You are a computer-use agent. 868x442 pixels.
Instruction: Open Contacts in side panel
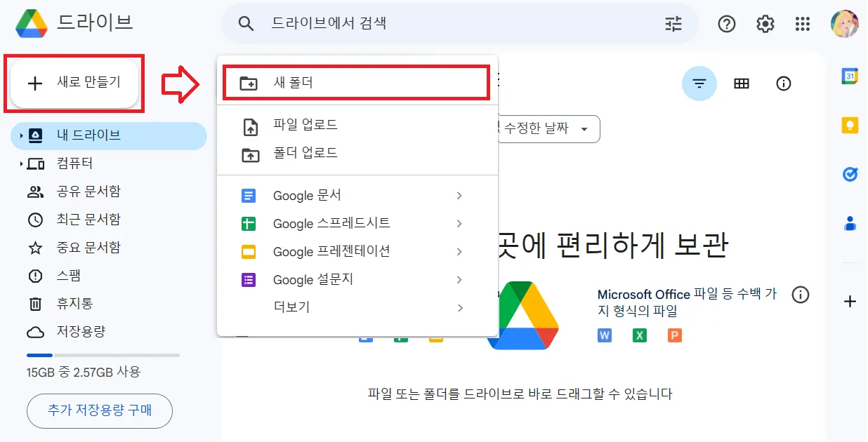(x=850, y=223)
